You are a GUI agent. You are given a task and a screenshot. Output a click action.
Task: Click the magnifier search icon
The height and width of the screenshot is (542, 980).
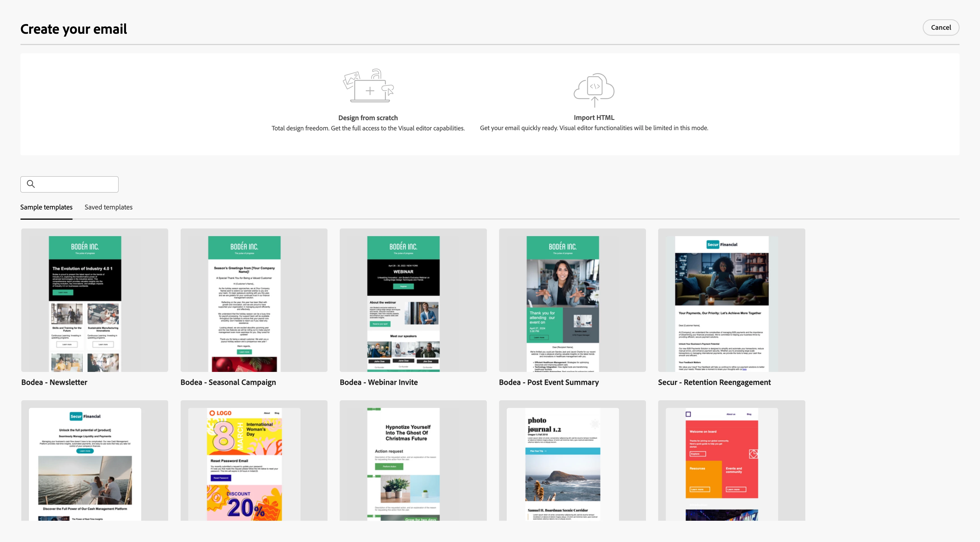[x=31, y=184]
